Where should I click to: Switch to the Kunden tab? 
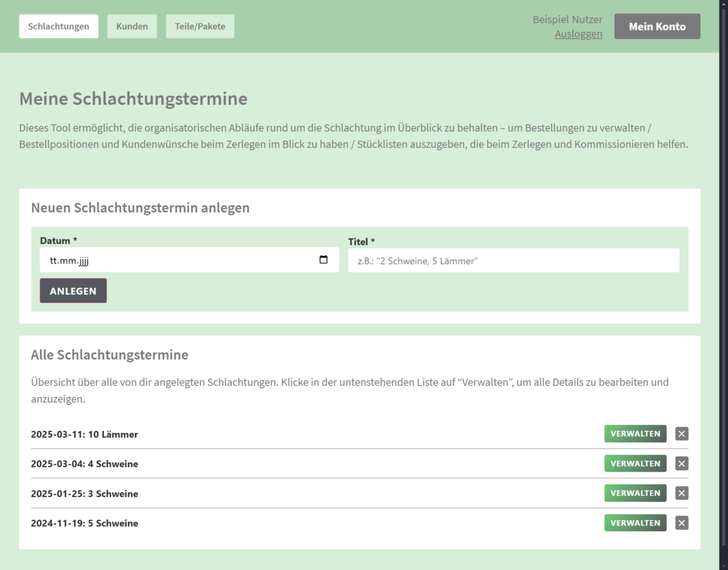coord(132,26)
